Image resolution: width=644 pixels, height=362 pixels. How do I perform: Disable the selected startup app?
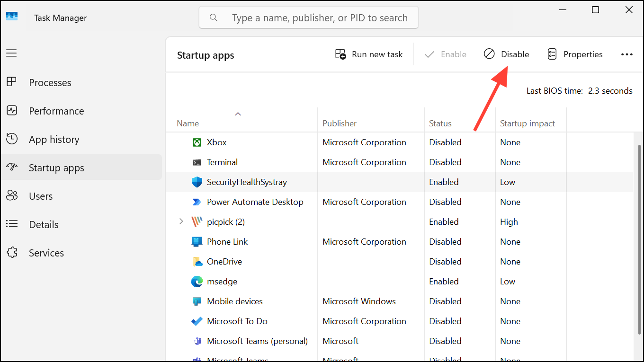point(506,54)
